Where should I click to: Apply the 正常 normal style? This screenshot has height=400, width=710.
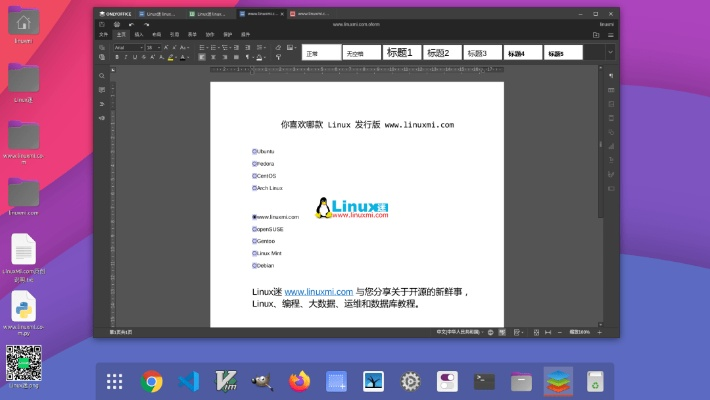321,53
